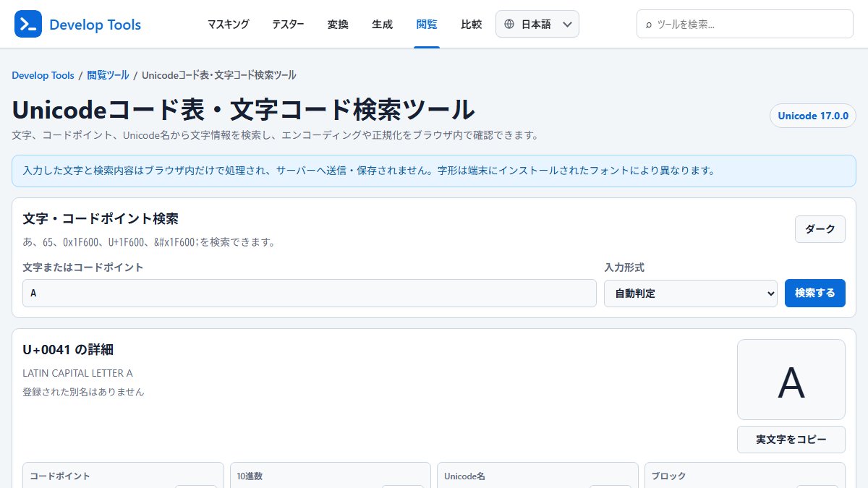Expand the 自動判定 input format dropdown

[x=691, y=293]
